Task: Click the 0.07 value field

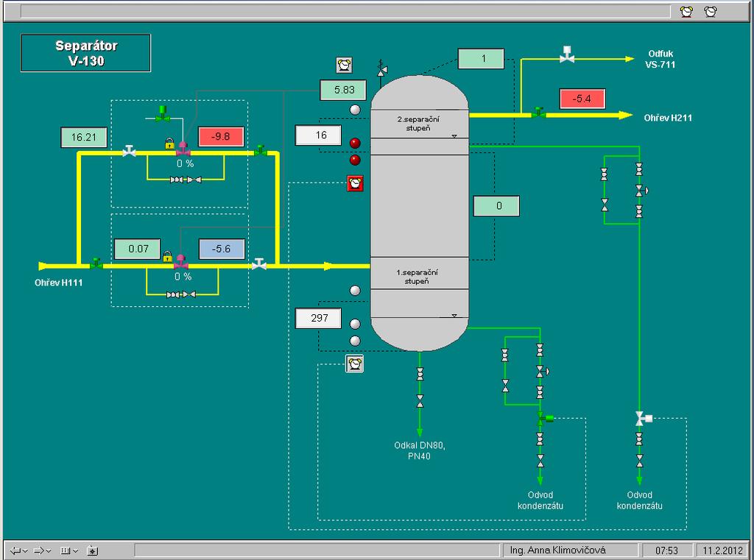Action: (138, 249)
